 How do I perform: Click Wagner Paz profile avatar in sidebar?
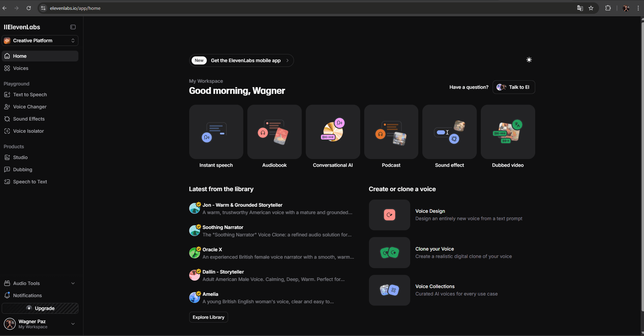(x=10, y=324)
